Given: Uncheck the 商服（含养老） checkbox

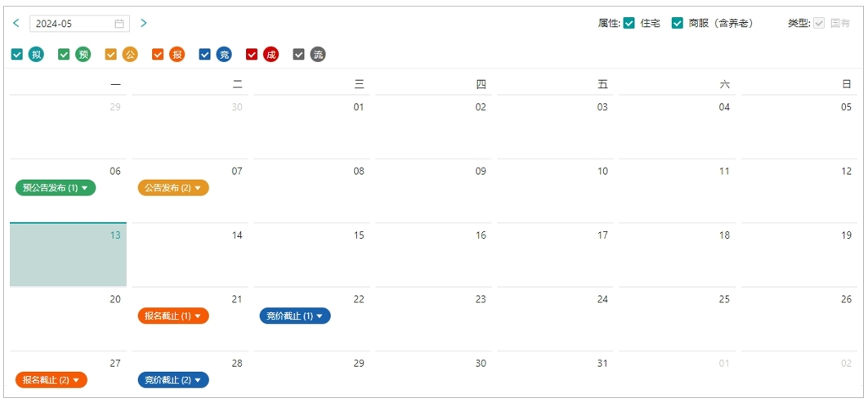Looking at the screenshot, I should click(677, 23).
